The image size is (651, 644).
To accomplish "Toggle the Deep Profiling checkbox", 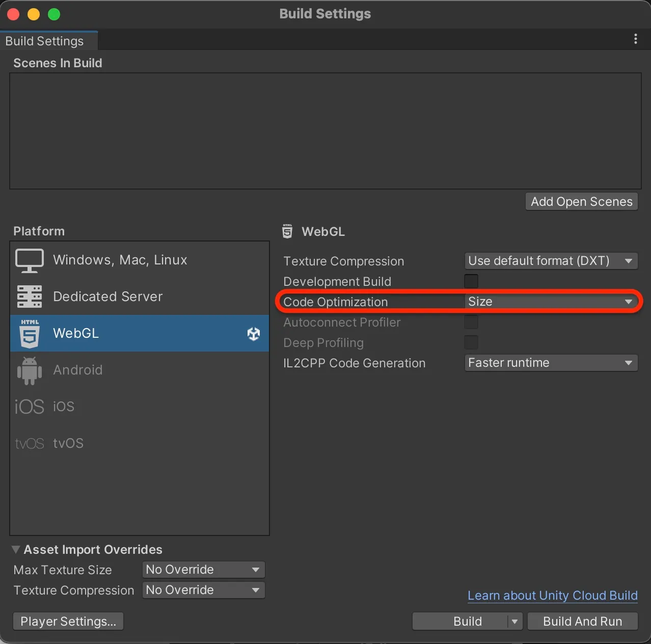I will pyautogui.click(x=471, y=342).
